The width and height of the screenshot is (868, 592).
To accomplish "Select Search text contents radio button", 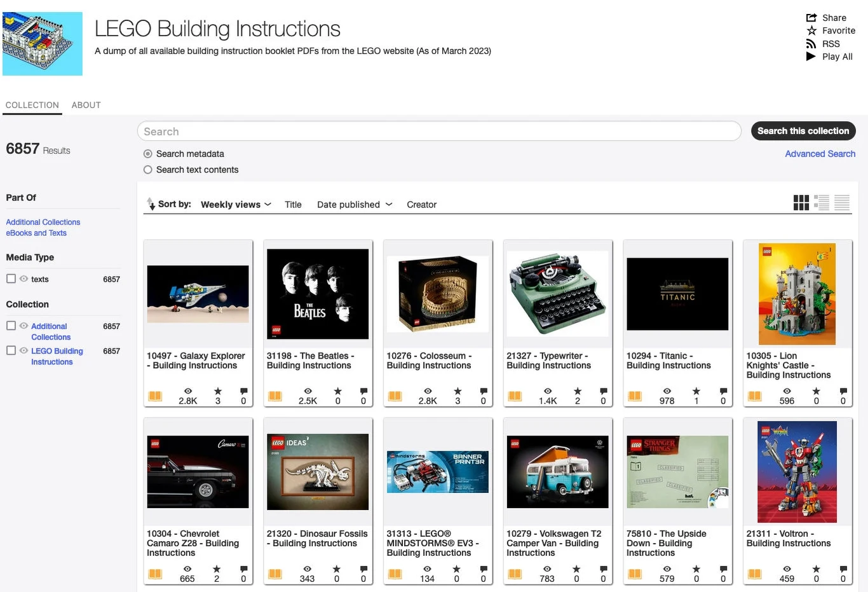I will pos(148,170).
